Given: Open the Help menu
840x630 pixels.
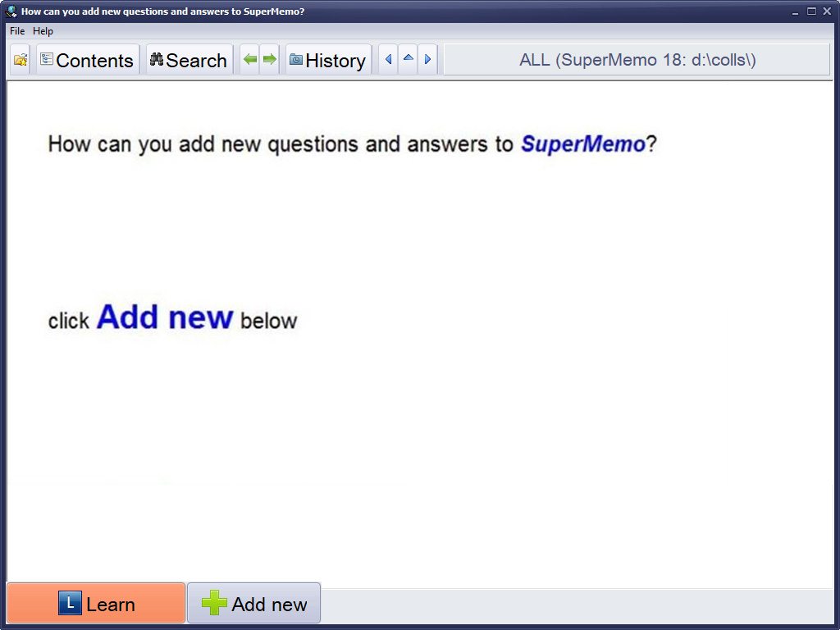Looking at the screenshot, I should 43,31.
